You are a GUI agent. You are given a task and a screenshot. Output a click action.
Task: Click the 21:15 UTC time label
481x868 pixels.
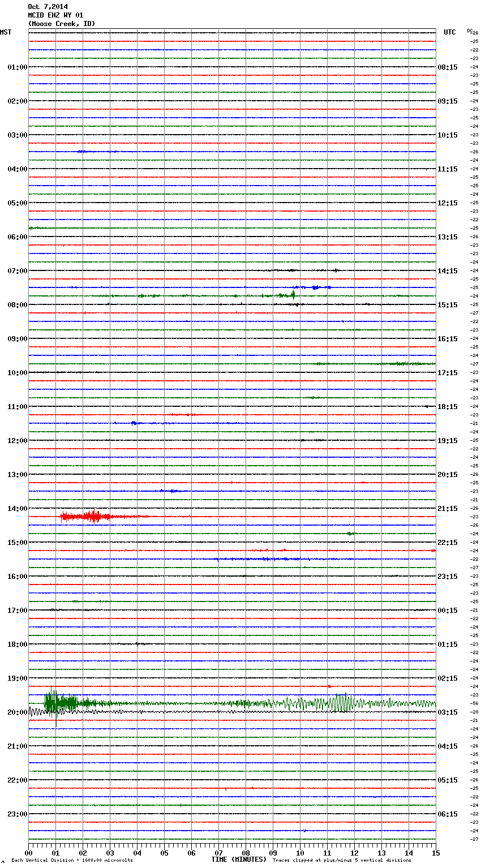[x=448, y=508]
